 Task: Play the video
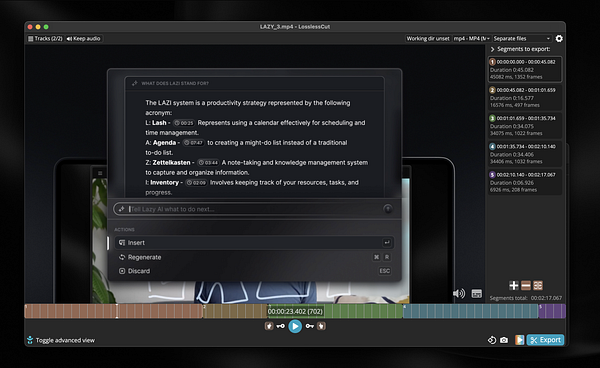pos(295,326)
